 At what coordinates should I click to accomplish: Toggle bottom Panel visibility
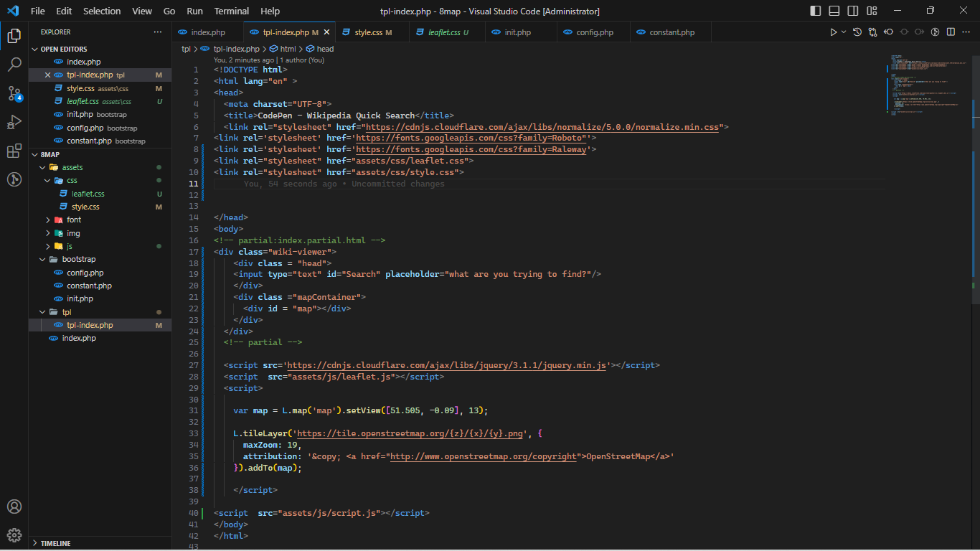pos(834,11)
